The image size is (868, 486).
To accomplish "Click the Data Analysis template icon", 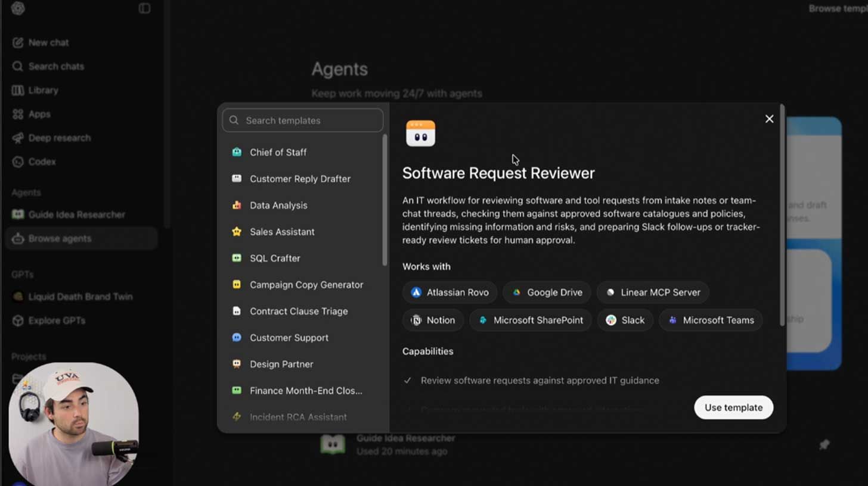I will 237,205.
